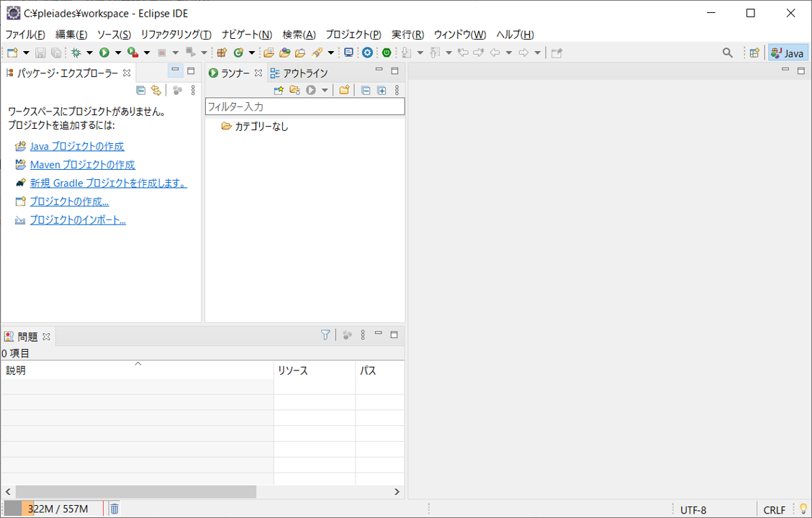Close the Runner tab
Screen dimensions: 812x518
click(x=258, y=73)
